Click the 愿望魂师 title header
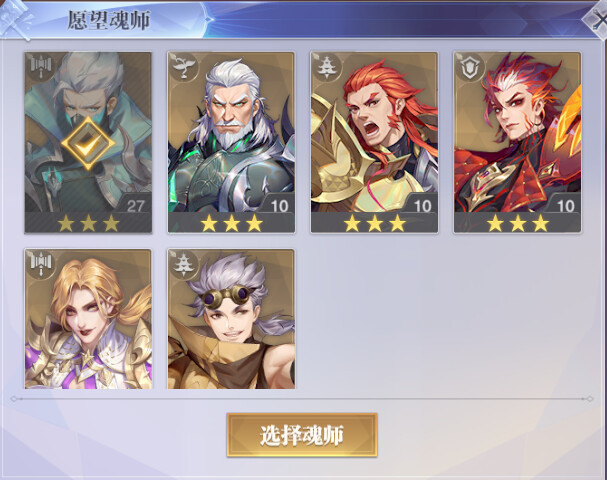607x480 pixels. point(109,20)
